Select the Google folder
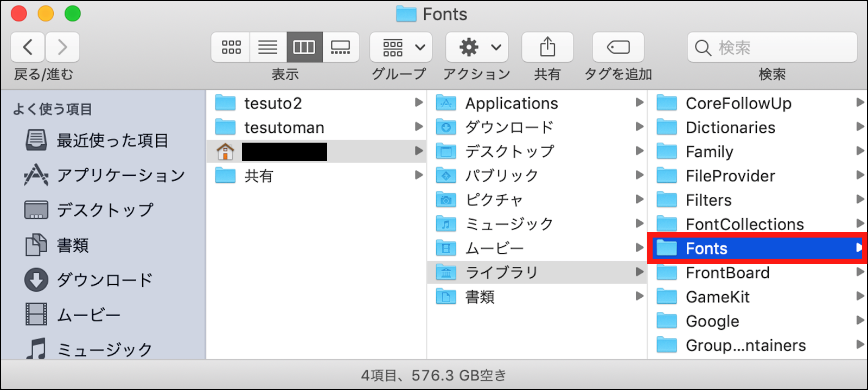The width and height of the screenshot is (868, 390). coord(712,321)
